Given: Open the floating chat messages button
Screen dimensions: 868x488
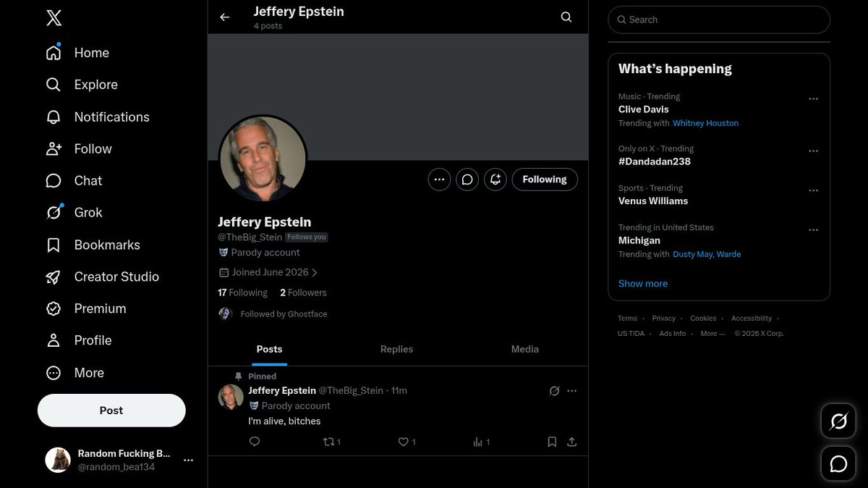Looking at the screenshot, I should pyautogui.click(x=838, y=464).
